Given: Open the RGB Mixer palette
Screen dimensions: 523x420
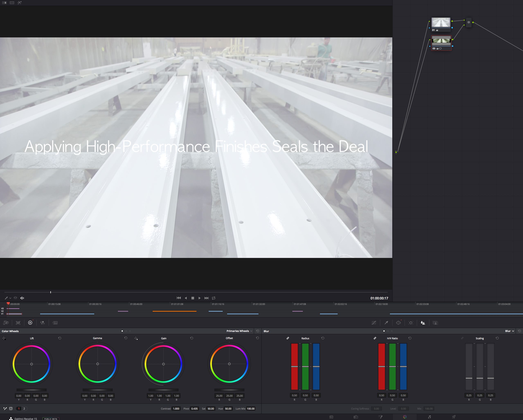Looking at the screenshot, I should tap(43, 323).
